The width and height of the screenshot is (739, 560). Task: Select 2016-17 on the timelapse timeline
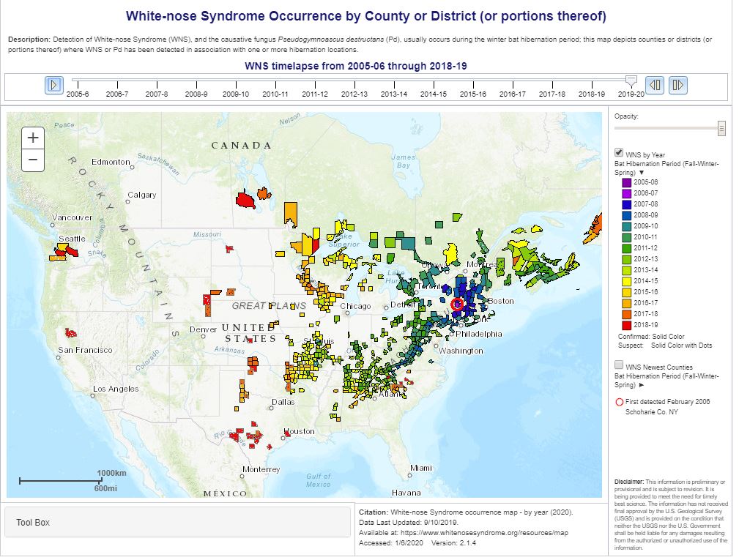point(513,94)
